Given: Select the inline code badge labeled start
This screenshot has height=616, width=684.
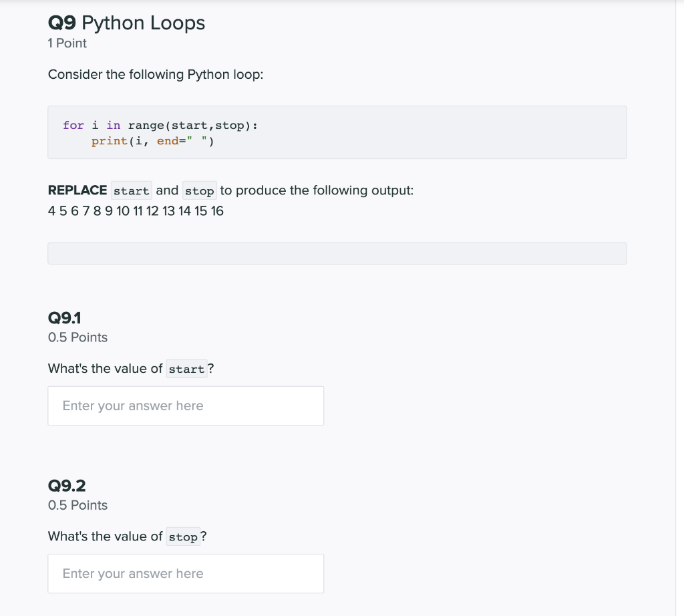Looking at the screenshot, I should (x=131, y=190).
